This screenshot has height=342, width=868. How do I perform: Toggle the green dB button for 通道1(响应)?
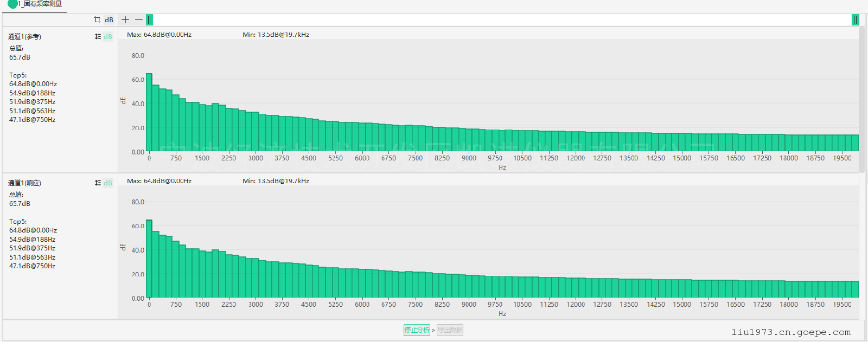(x=108, y=183)
